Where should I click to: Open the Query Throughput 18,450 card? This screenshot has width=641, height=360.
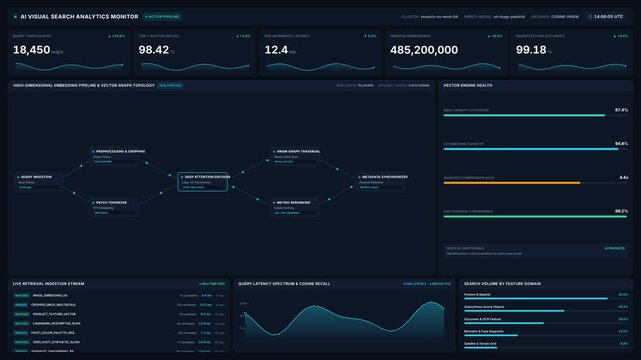(69, 52)
